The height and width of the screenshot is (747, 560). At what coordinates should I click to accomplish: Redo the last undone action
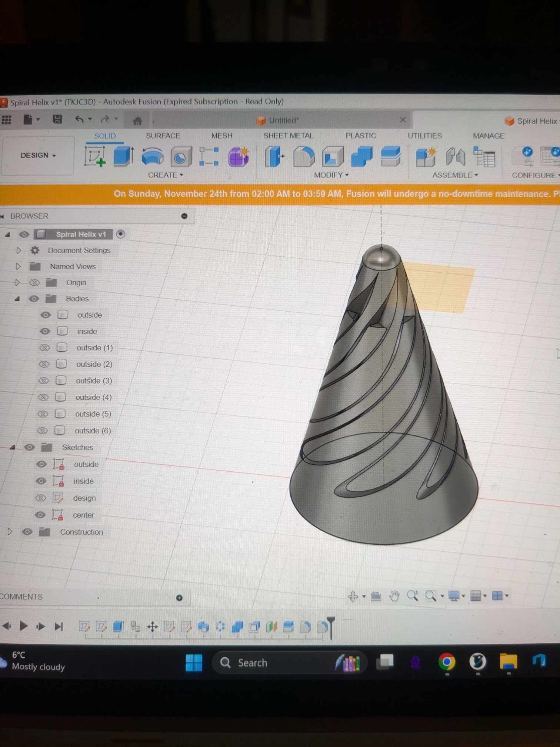point(105,119)
